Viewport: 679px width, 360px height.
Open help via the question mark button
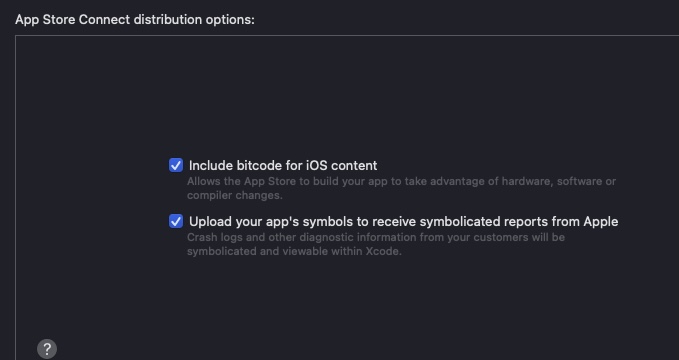click(x=47, y=349)
